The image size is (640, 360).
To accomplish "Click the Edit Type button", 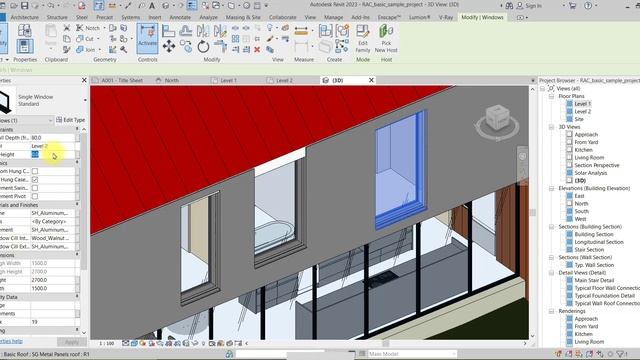I will click(x=71, y=120).
